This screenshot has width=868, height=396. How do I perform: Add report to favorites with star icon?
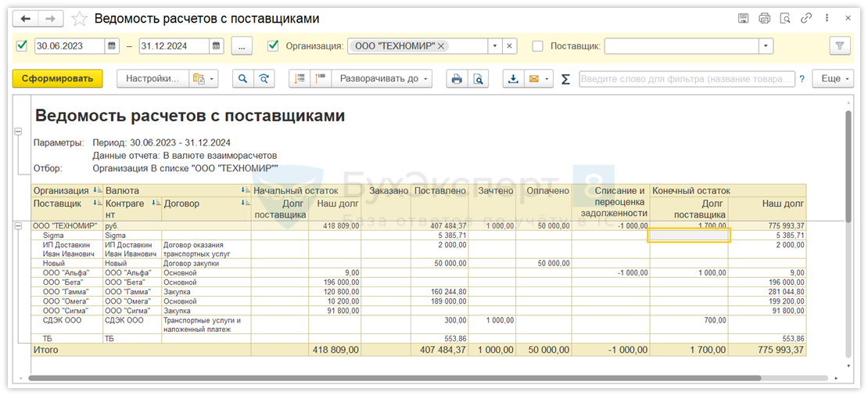coord(79,19)
